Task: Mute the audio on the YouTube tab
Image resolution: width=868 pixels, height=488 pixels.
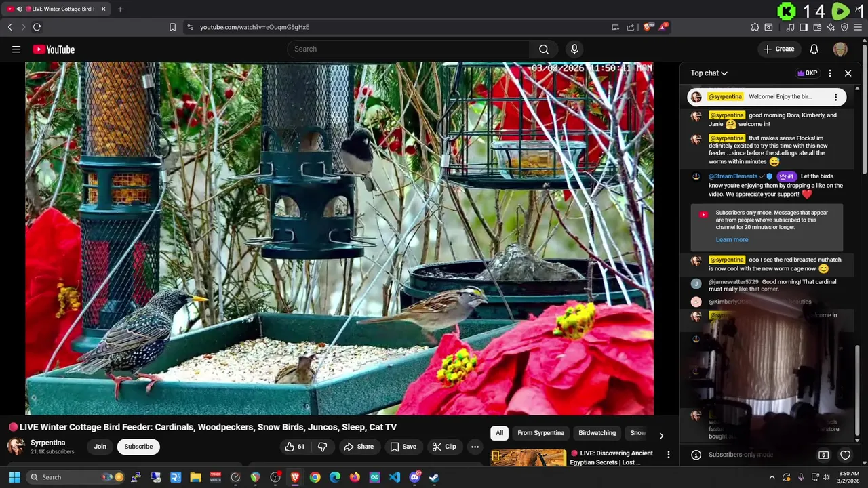Action: point(19,9)
